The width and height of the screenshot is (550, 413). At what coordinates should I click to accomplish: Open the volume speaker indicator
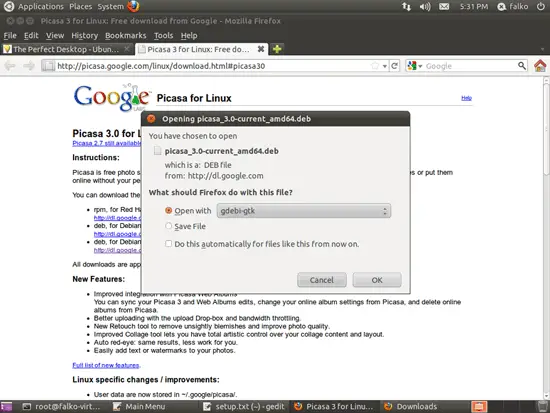425,6
